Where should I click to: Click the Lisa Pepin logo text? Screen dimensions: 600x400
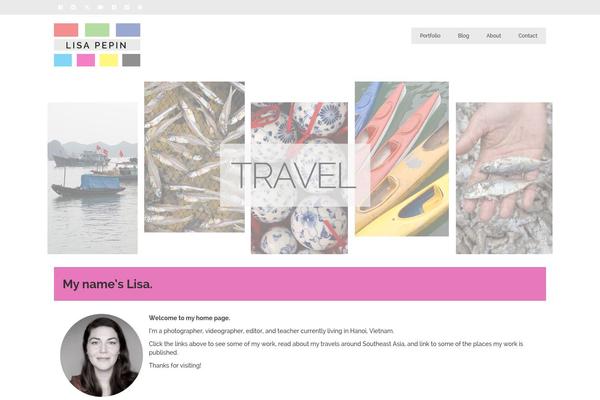[96, 45]
